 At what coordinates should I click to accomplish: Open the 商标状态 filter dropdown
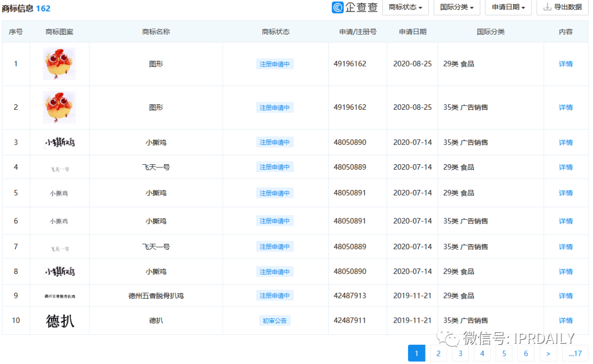point(405,7)
